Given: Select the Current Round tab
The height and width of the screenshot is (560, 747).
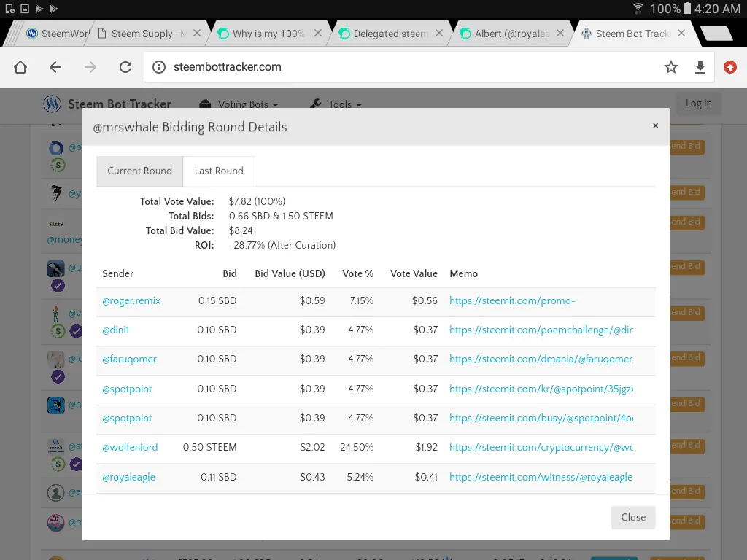Looking at the screenshot, I should tap(139, 171).
